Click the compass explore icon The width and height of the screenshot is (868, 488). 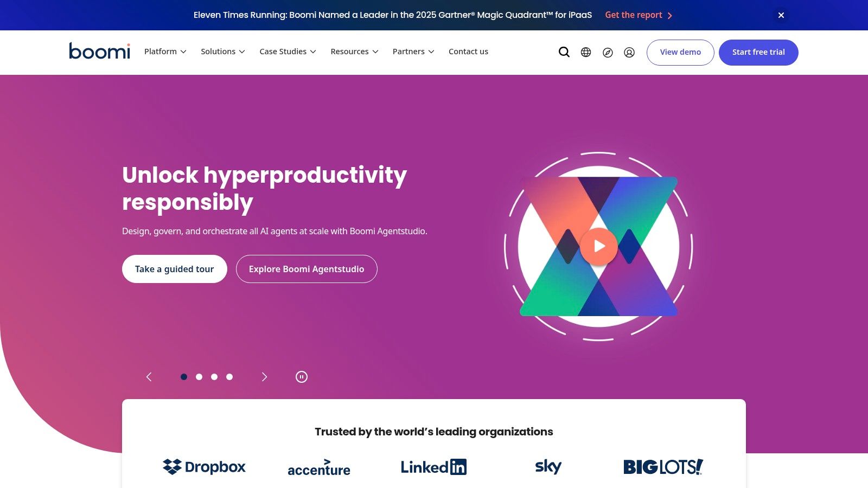608,52
